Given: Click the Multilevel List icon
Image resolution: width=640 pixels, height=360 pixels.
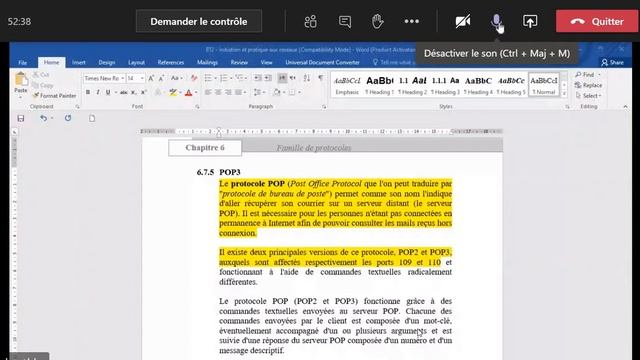Looking at the screenshot, I should pos(240,78).
